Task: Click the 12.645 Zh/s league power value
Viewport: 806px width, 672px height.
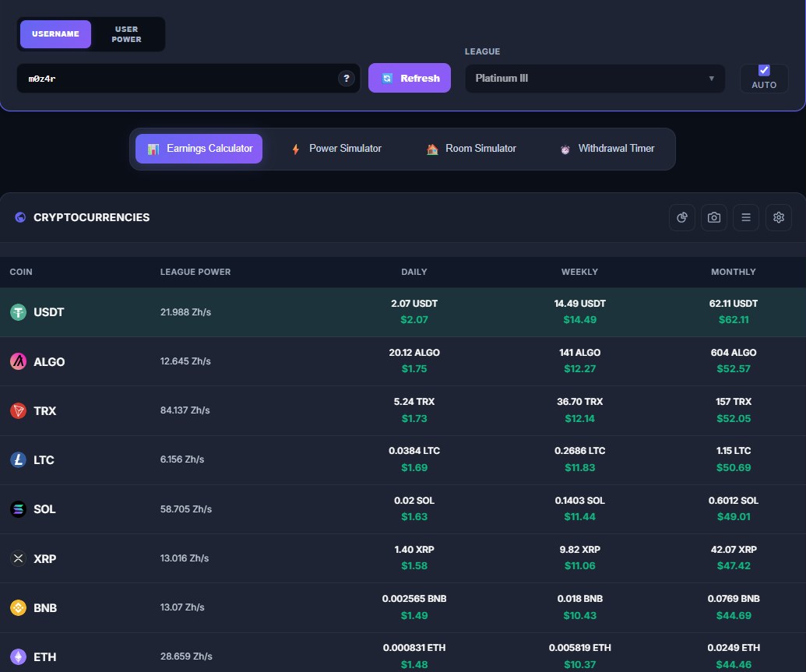Action: [185, 361]
